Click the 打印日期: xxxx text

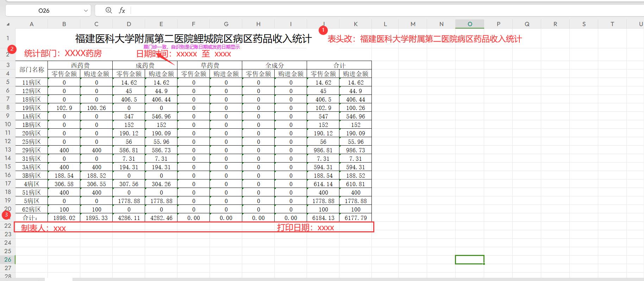pyautogui.click(x=305, y=228)
